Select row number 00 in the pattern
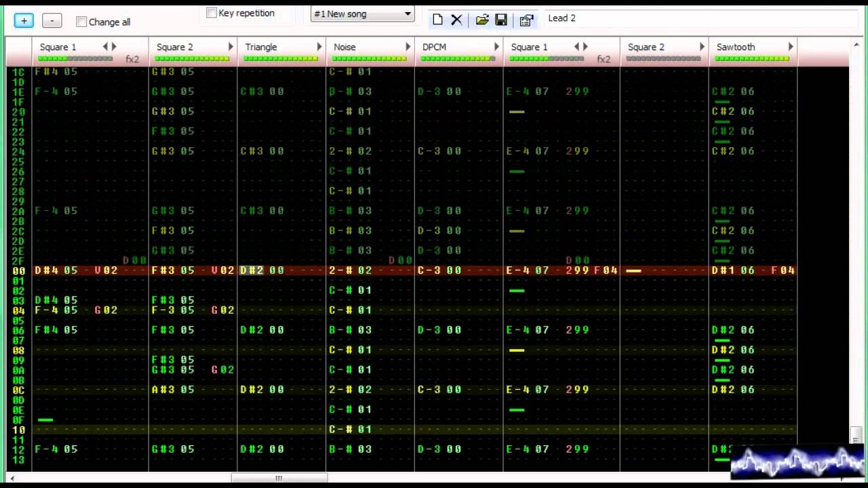This screenshot has height=488, width=868. 18,270
